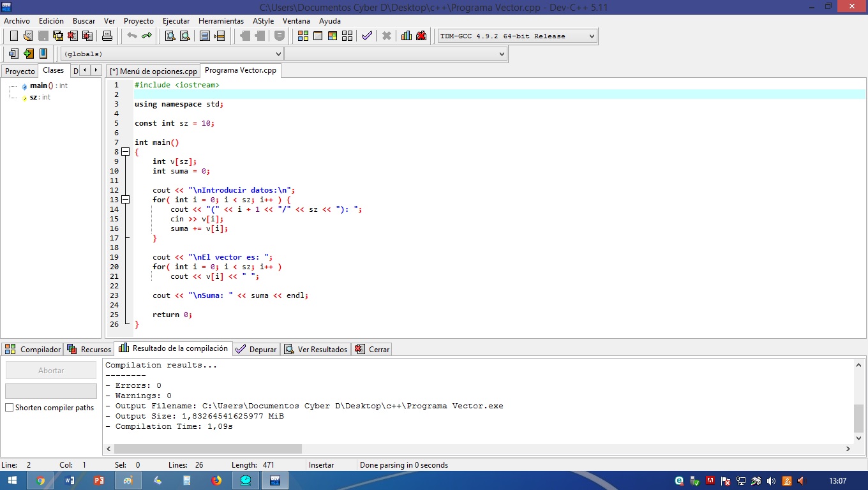Image resolution: width=868 pixels, height=490 pixels.
Task: Open Firefox from the taskbar
Action: (216, 480)
